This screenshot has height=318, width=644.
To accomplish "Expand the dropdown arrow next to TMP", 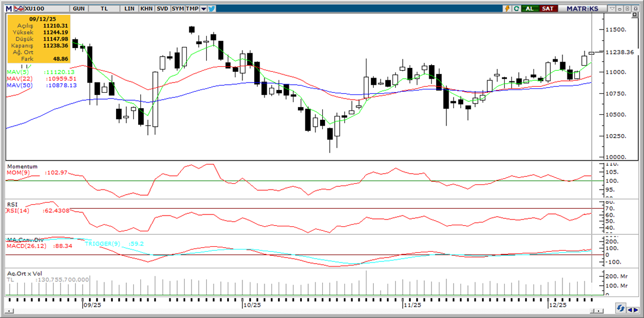I will (203, 8).
